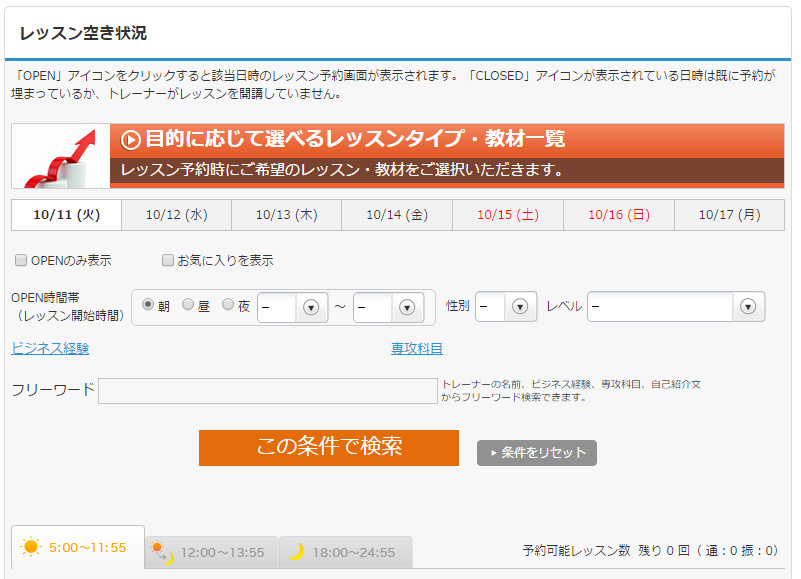Open the ビジネス経験 link

[50, 348]
